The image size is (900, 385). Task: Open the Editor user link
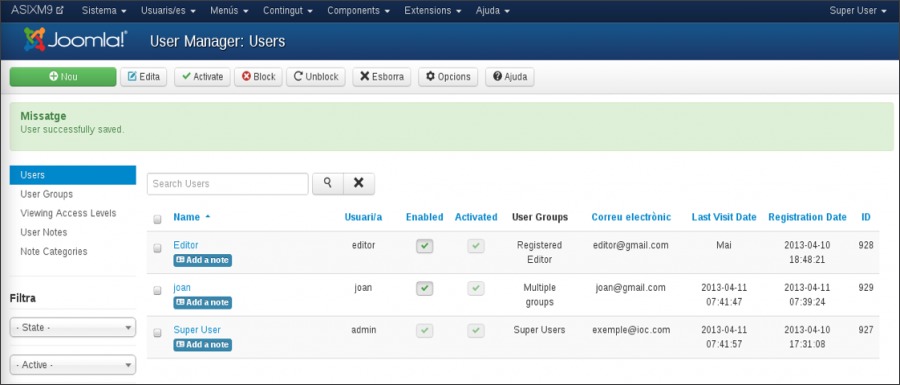tap(186, 245)
